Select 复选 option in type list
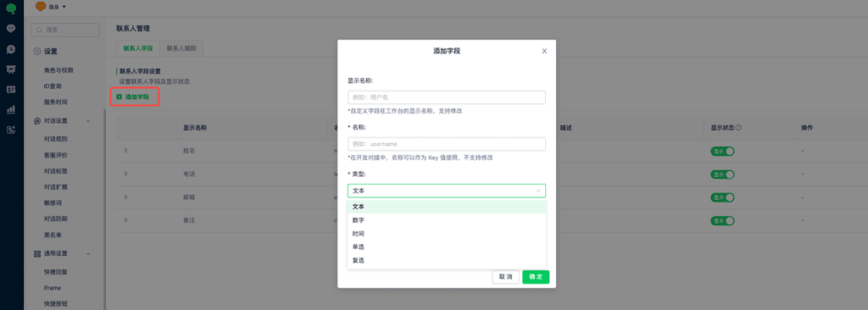Viewport: 868px width, 310px height. 447,260
